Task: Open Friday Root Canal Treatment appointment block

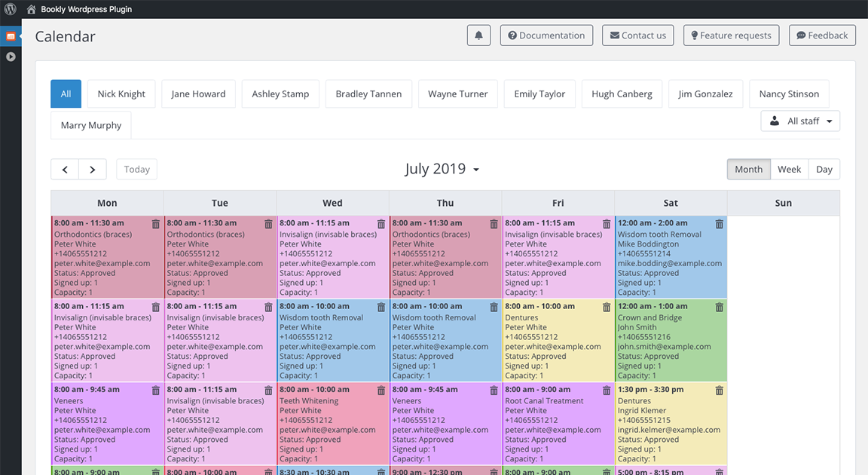Action: 558,424
